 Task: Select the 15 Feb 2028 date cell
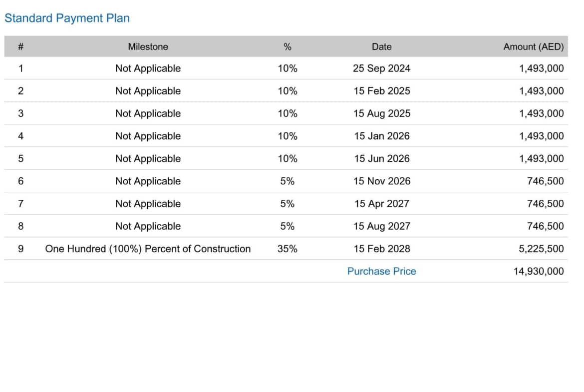pos(381,249)
